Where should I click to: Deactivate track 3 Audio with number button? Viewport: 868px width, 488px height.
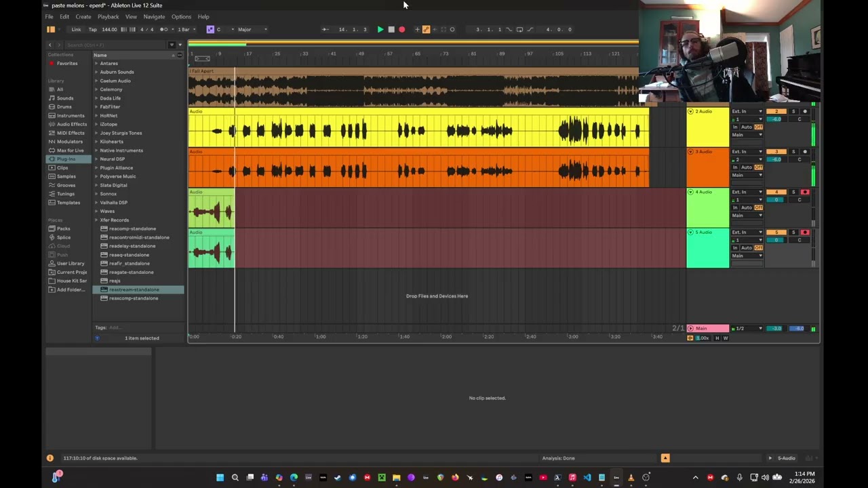[x=776, y=152]
